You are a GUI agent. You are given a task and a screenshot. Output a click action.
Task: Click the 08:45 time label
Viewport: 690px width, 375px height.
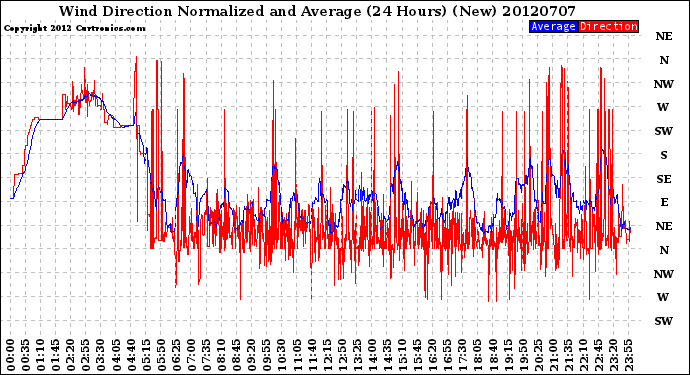click(237, 355)
